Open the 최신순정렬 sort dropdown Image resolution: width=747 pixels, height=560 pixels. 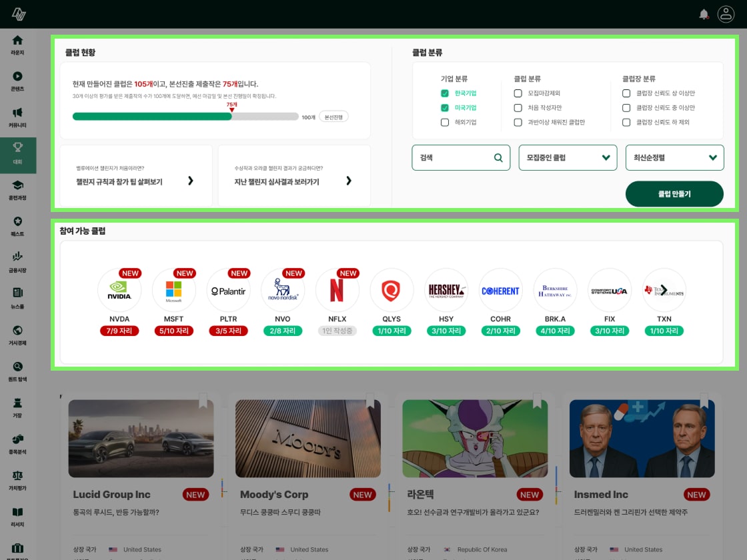(x=674, y=157)
